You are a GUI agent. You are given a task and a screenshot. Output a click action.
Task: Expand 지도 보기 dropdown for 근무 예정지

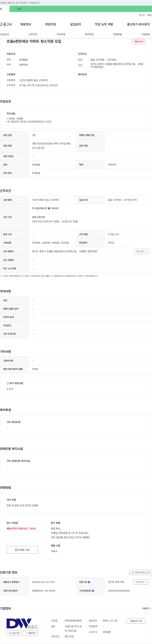click(x=142, y=251)
